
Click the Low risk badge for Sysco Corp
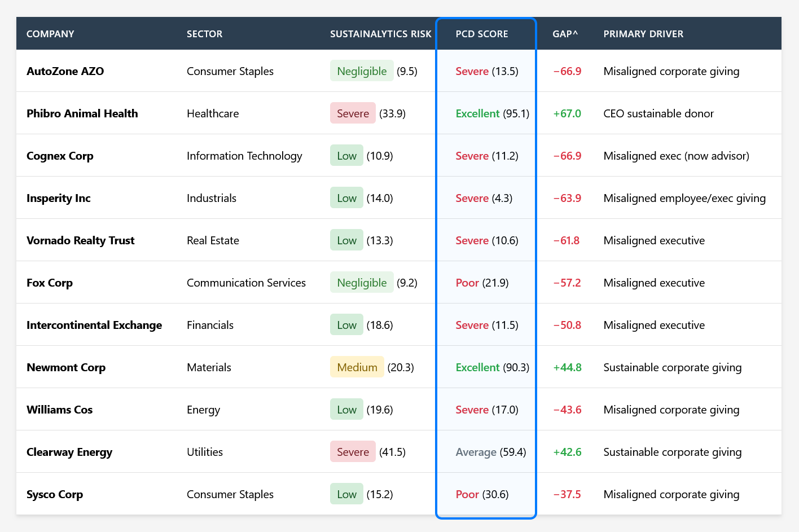coord(346,494)
